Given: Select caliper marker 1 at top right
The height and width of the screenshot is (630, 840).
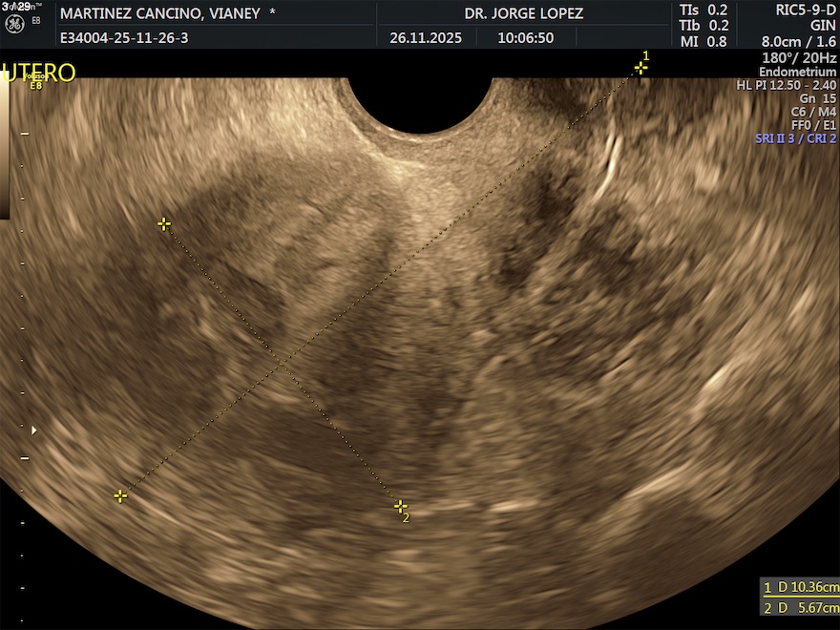Looking at the screenshot, I should coord(640,67).
